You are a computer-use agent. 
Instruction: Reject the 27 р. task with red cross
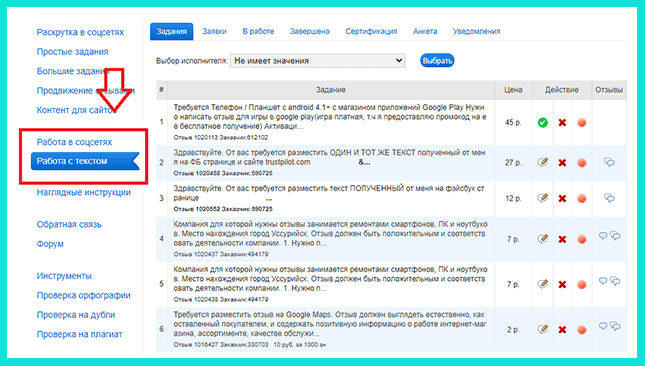tap(562, 163)
